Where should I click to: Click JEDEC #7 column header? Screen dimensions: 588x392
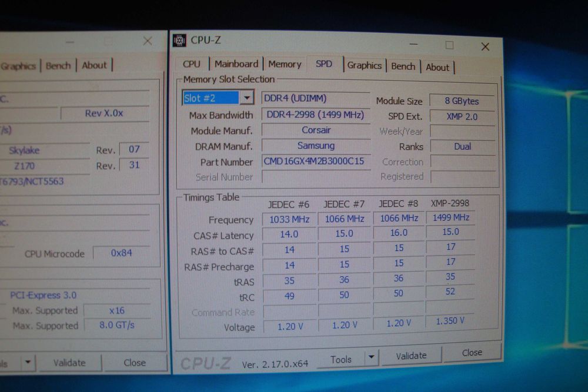click(344, 205)
